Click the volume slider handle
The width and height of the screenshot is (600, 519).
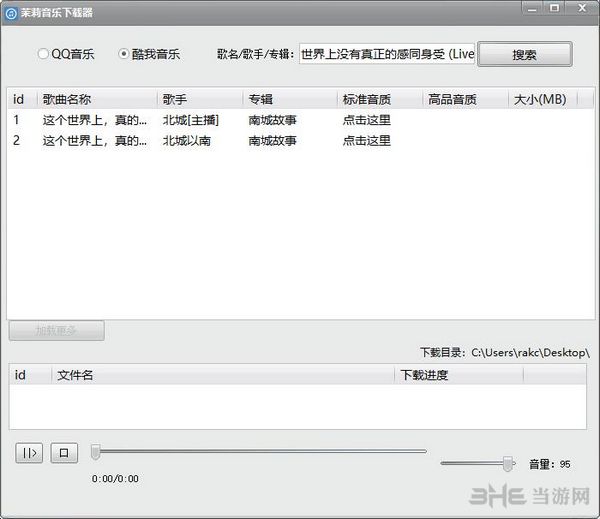(x=508, y=464)
